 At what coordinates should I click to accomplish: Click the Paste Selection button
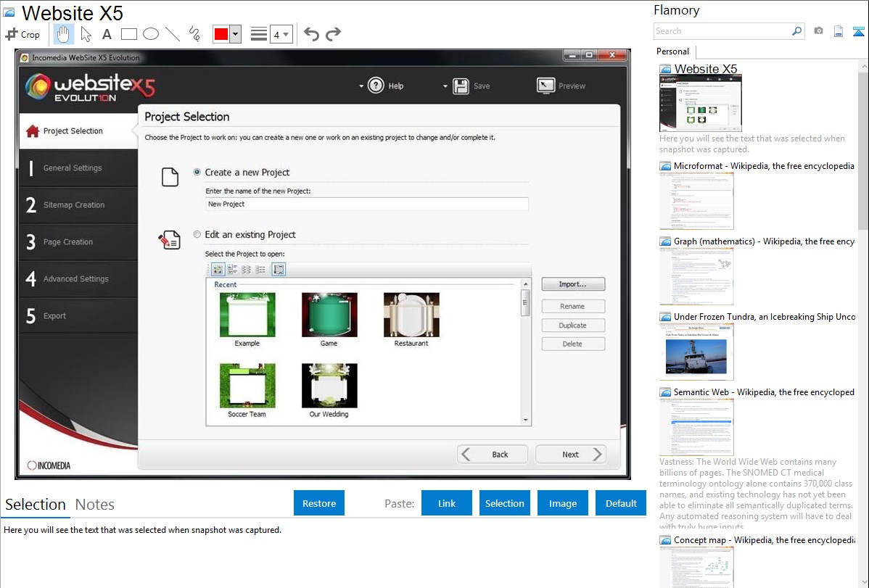click(505, 503)
